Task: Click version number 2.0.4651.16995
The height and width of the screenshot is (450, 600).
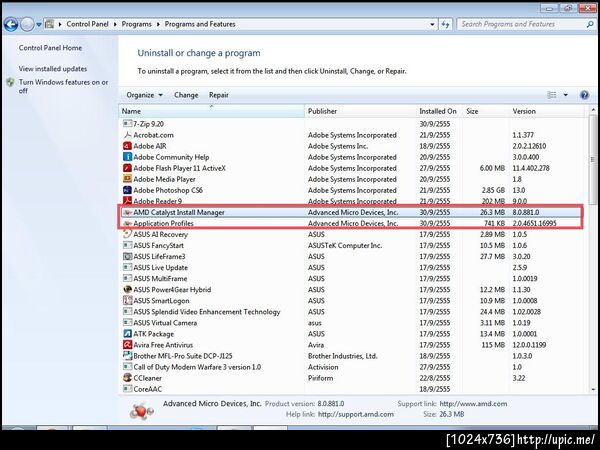Action: [x=534, y=223]
